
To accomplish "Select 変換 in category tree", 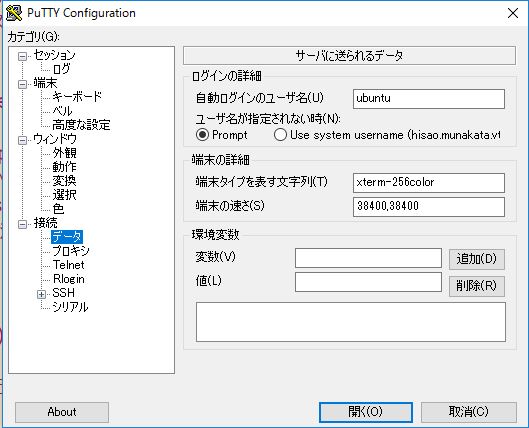I will (64, 181).
